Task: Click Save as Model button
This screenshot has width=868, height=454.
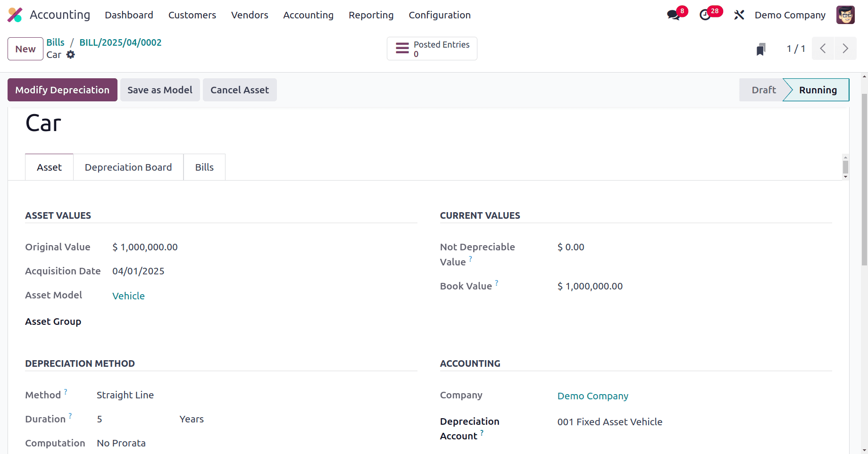Action: point(160,90)
